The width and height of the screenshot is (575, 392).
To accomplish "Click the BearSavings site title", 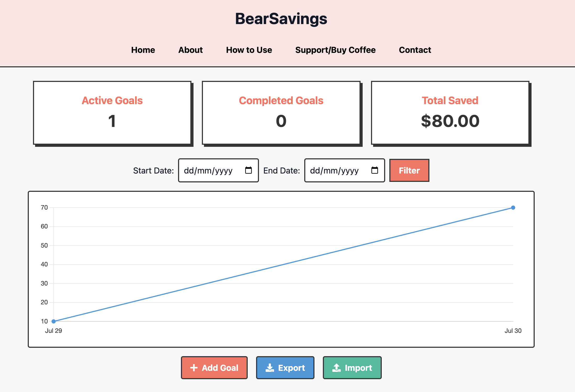I will tap(281, 19).
